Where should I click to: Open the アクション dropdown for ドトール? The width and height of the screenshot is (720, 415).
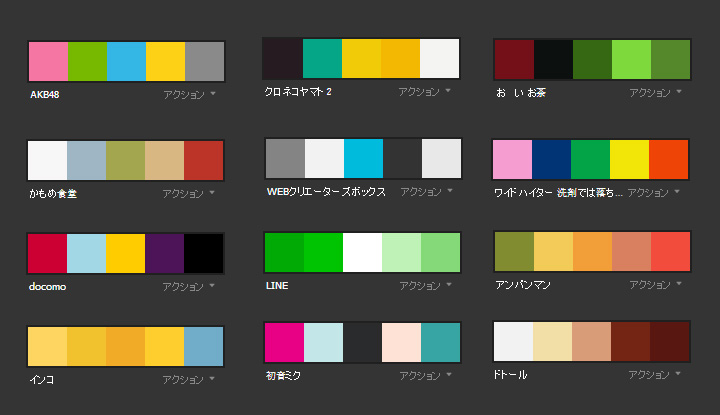(654, 375)
